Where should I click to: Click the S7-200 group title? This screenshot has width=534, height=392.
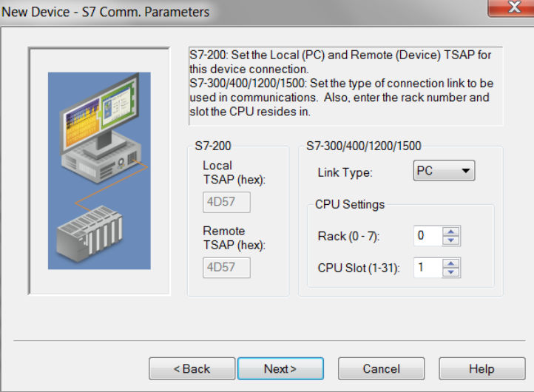[x=213, y=146]
